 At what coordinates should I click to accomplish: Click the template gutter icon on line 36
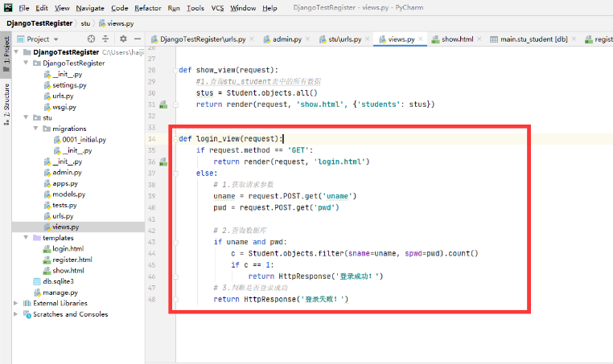point(163,162)
